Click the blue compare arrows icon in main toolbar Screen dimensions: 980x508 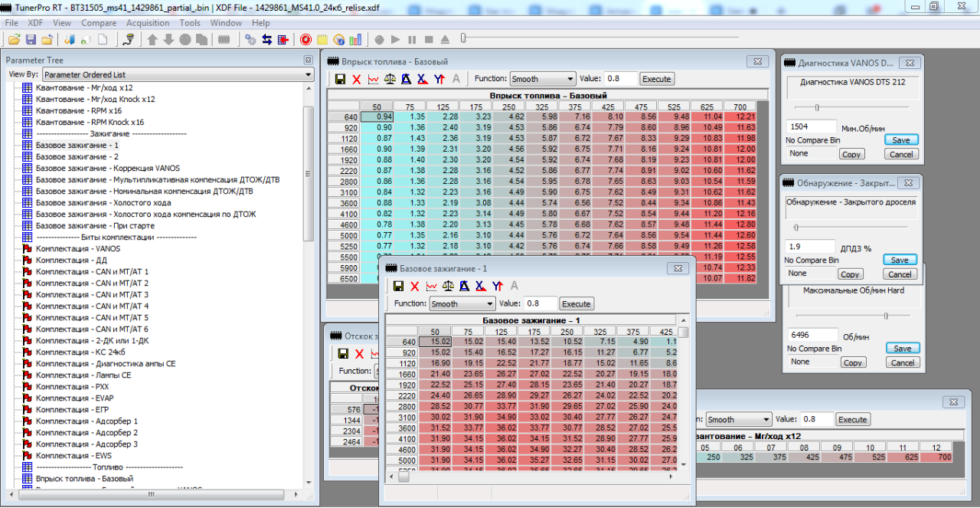267,39
